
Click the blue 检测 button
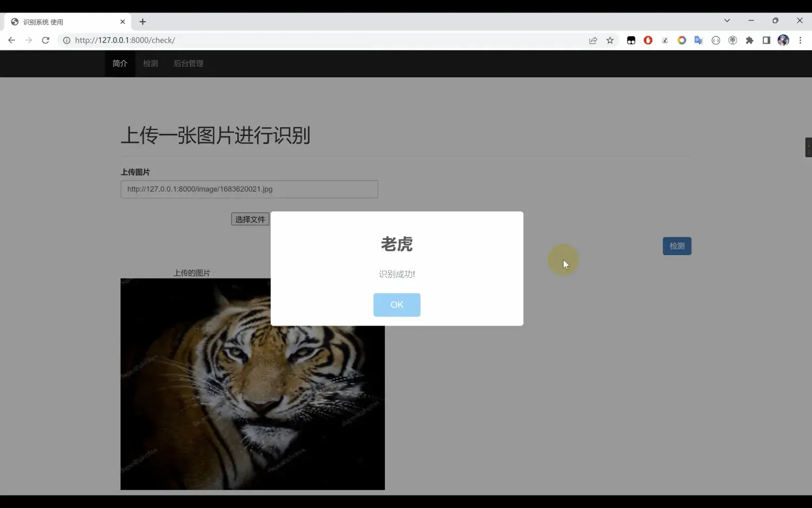click(x=677, y=246)
